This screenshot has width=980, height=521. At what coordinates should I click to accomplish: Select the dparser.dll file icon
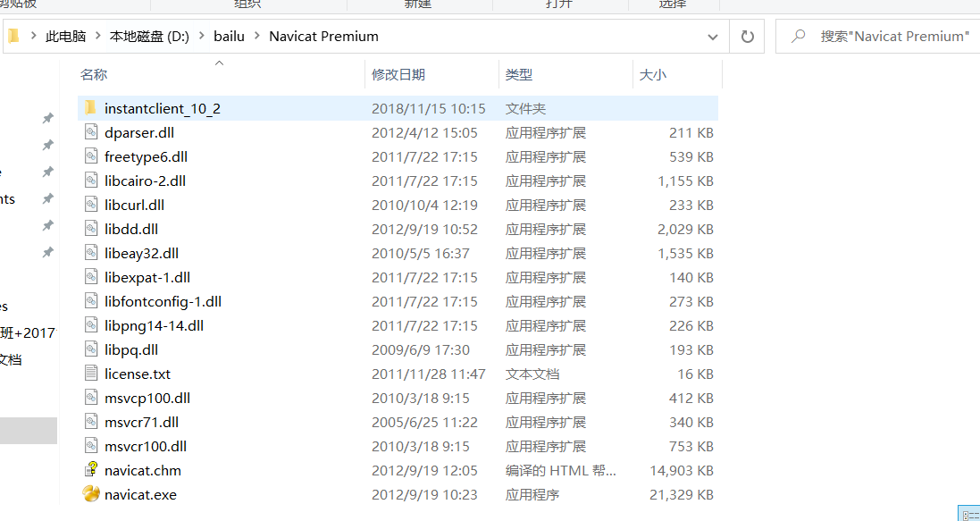(91, 132)
